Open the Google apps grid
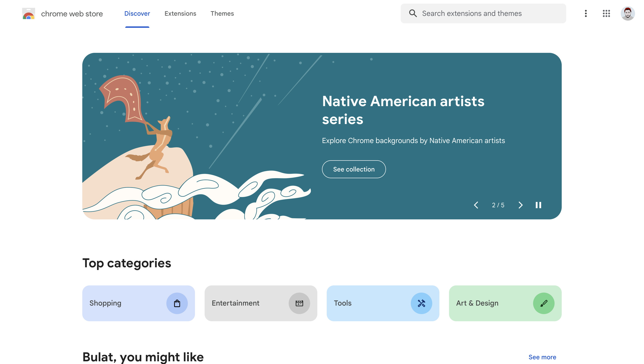Image resolution: width=644 pixels, height=364 pixels. point(606,13)
